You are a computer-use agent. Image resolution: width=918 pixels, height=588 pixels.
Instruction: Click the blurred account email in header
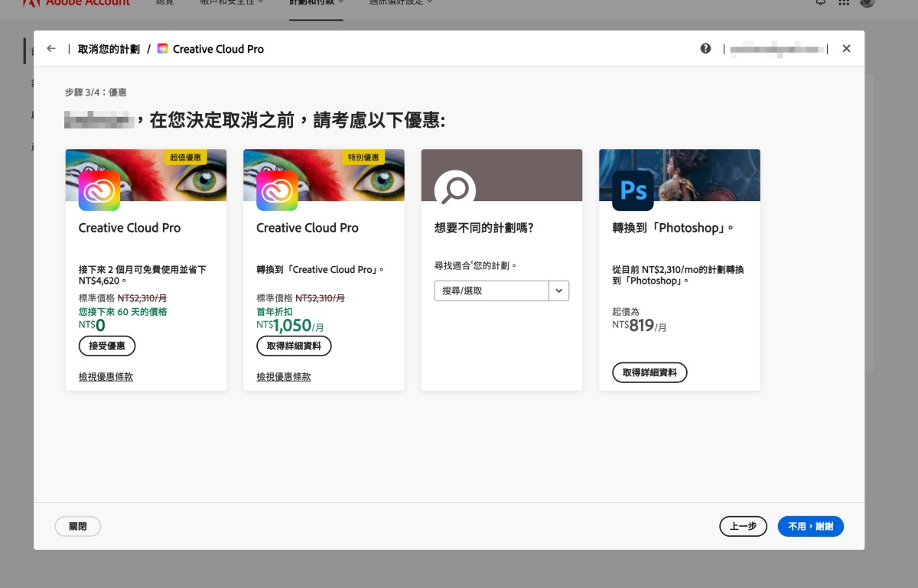777,49
